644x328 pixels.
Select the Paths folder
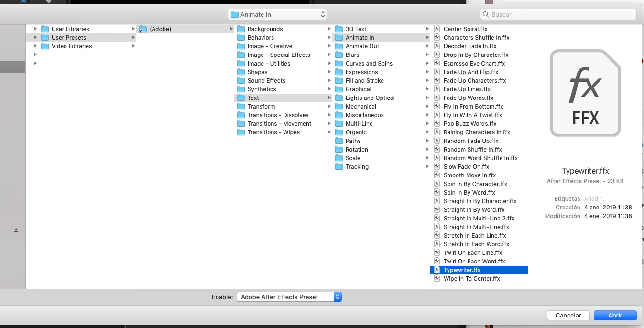[381, 141]
